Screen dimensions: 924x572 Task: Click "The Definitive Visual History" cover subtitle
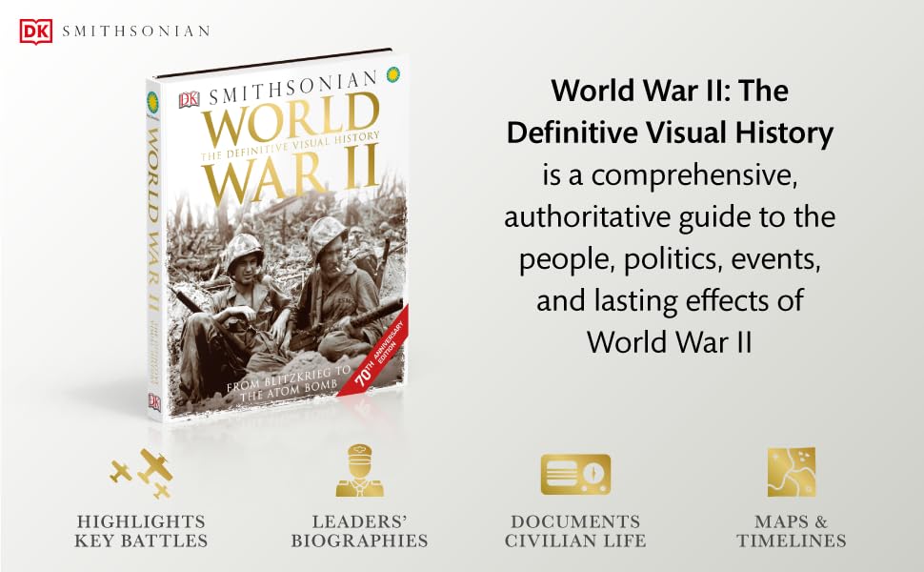[x=290, y=146]
